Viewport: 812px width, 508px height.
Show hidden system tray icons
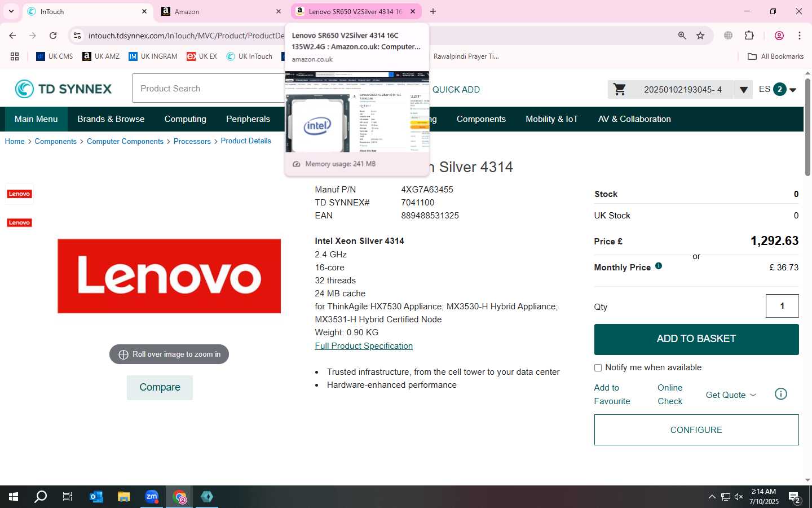coord(712,497)
